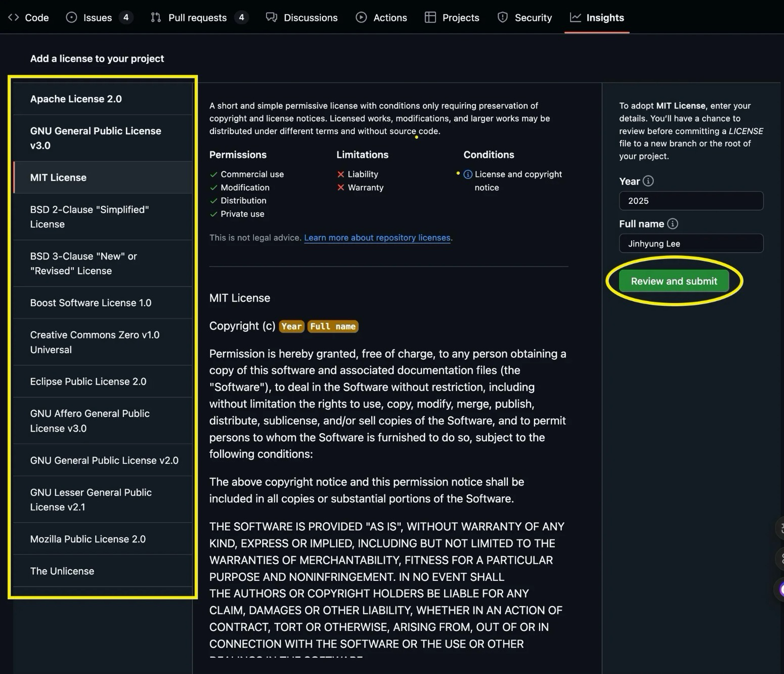Click the MIT License title above copyright line
The height and width of the screenshot is (674, 784).
point(240,298)
